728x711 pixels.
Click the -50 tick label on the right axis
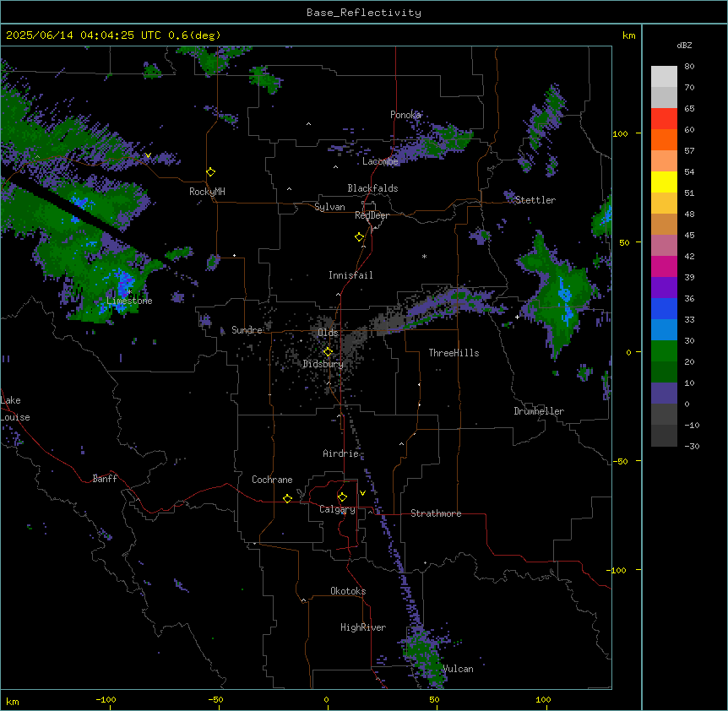pos(620,461)
